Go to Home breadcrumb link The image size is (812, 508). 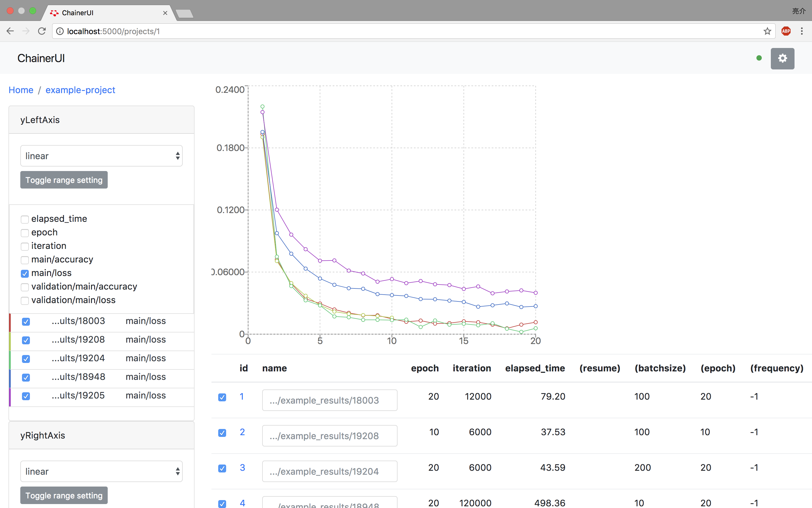tap(21, 90)
